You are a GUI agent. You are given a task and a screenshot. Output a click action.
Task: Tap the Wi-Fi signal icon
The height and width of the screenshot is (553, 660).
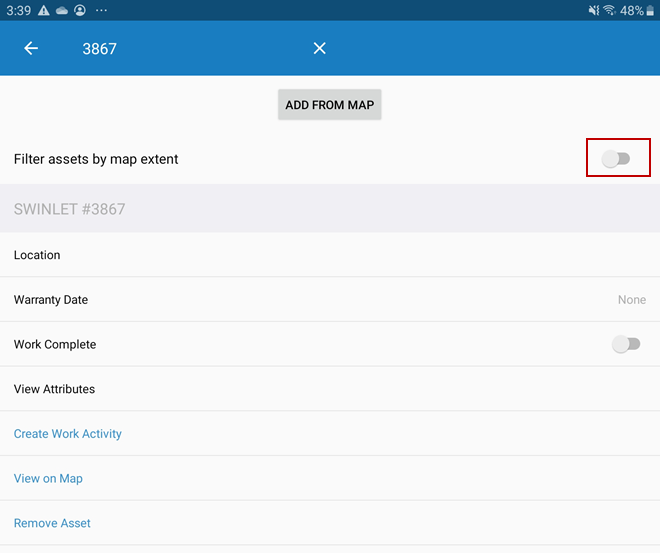point(609,10)
